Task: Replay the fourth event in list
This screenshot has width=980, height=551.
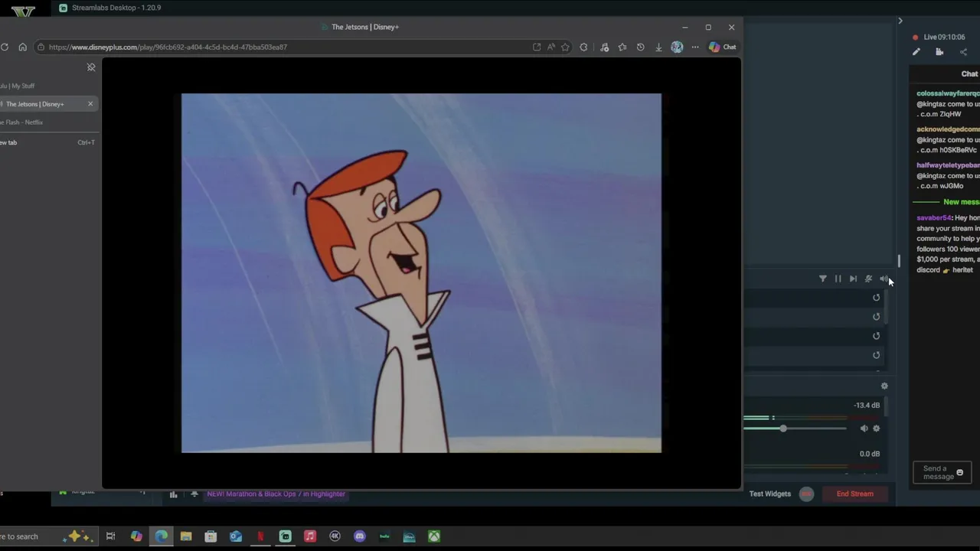Action: click(x=877, y=355)
